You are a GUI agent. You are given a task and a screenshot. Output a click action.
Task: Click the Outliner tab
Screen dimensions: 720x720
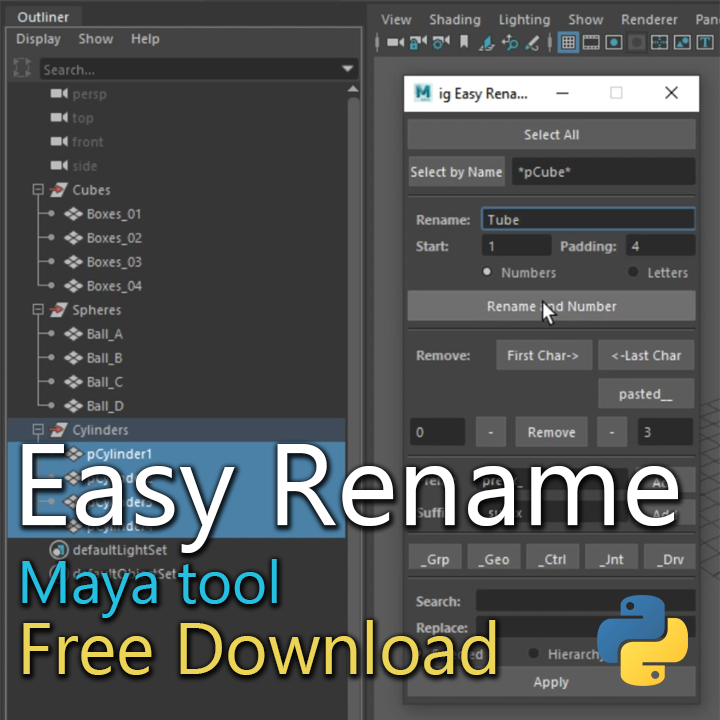[x=43, y=17]
